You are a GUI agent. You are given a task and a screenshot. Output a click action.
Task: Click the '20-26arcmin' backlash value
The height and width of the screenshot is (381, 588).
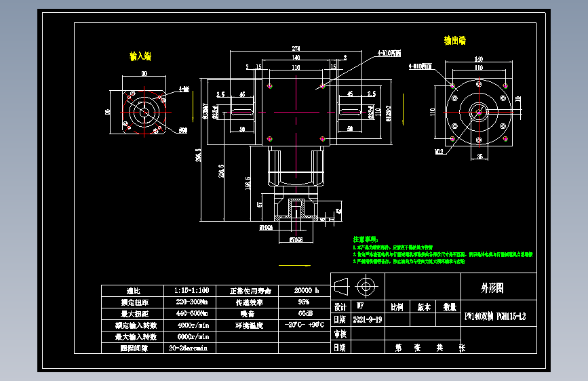tap(189, 348)
